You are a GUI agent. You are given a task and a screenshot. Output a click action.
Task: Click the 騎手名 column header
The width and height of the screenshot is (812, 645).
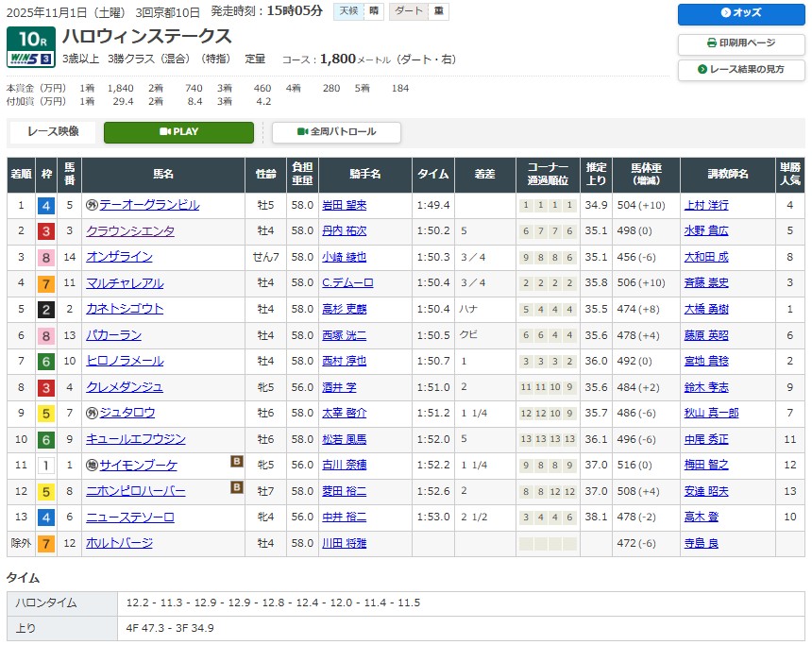tap(364, 175)
